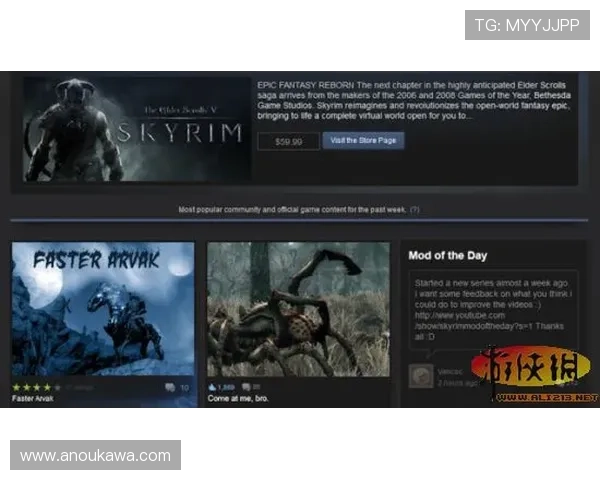The width and height of the screenshot is (600, 480).
Task: Open the Come at me, bro screenshot
Action: tap(298, 308)
